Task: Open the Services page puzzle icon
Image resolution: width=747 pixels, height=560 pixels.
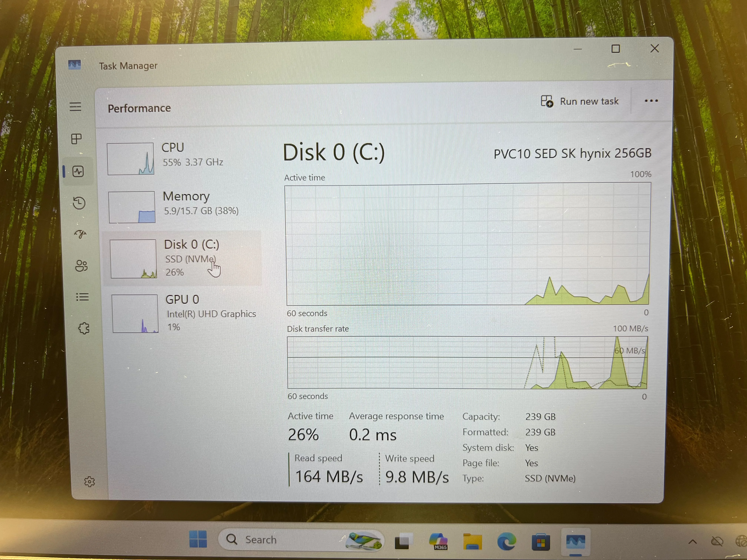Action: click(84, 328)
